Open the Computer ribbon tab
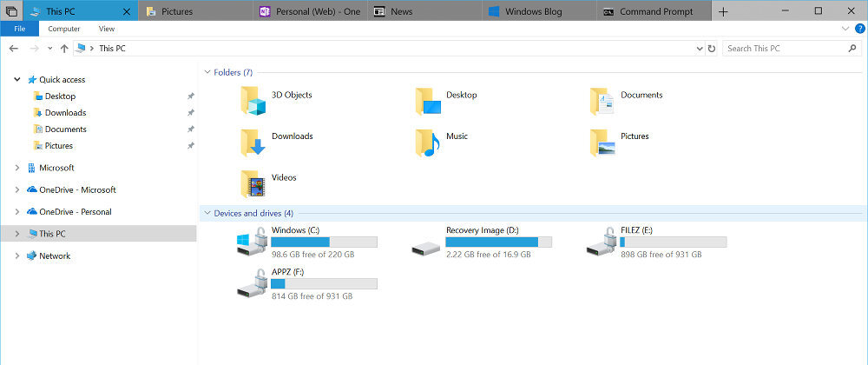868x365 pixels. point(64,29)
